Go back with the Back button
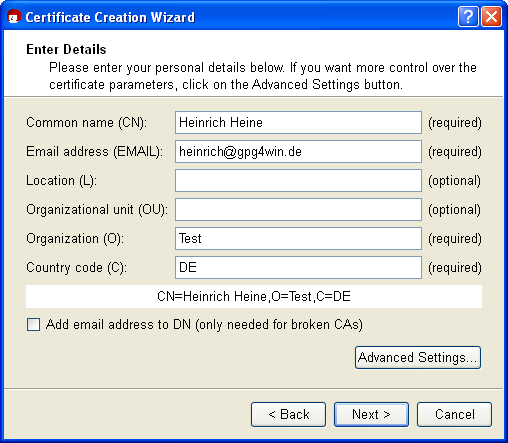508x443 pixels. [x=288, y=414]
